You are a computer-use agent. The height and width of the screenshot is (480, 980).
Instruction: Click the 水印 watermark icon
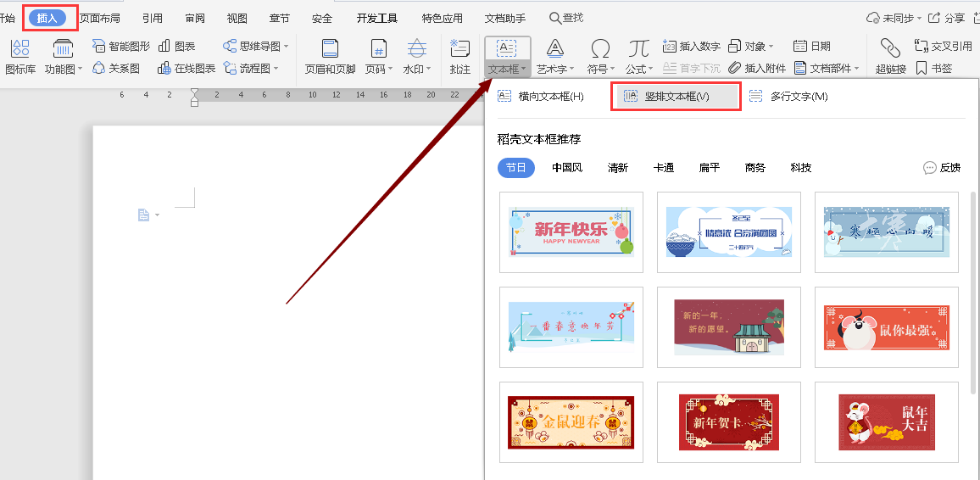[x=417, y=48]
